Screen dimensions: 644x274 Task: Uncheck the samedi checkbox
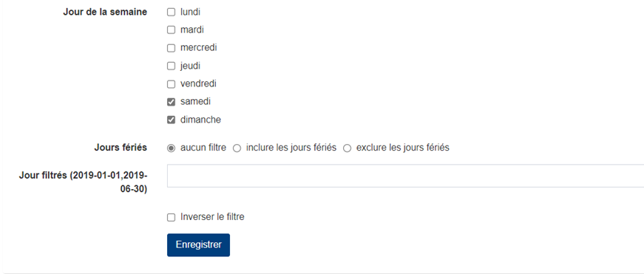[171, 102]
